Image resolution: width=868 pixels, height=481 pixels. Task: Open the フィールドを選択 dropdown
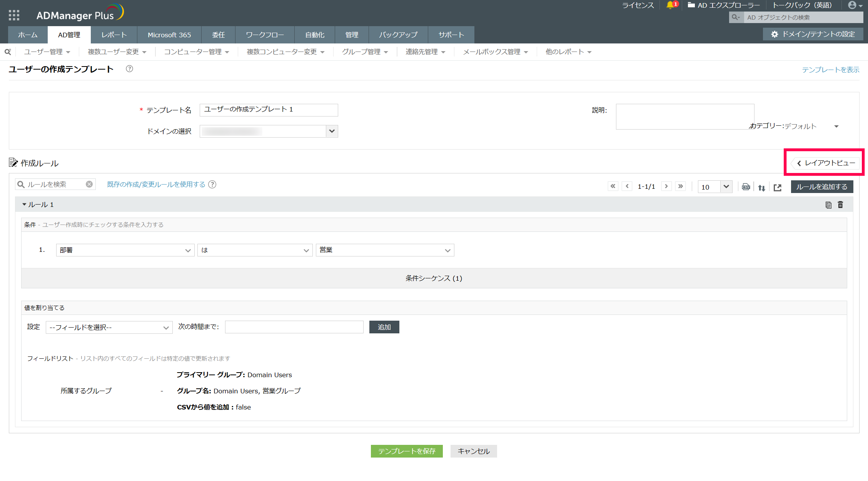coord(109,328)
